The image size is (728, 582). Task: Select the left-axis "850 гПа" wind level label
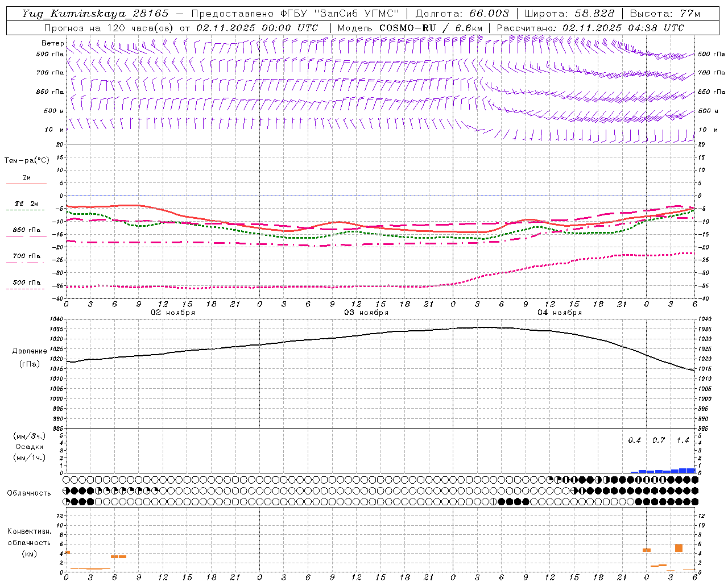tap(49, 92)
